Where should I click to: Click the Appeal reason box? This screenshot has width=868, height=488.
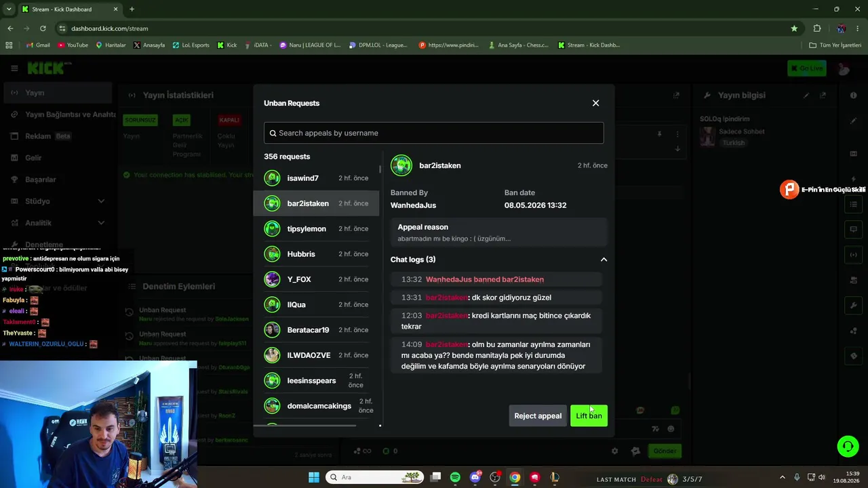tap(498, 232)
